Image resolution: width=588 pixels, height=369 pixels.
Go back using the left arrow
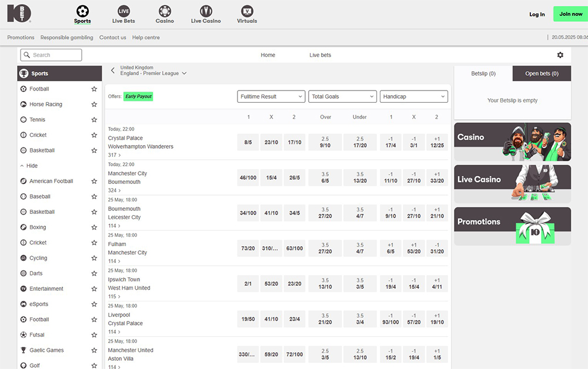point(112,71)
